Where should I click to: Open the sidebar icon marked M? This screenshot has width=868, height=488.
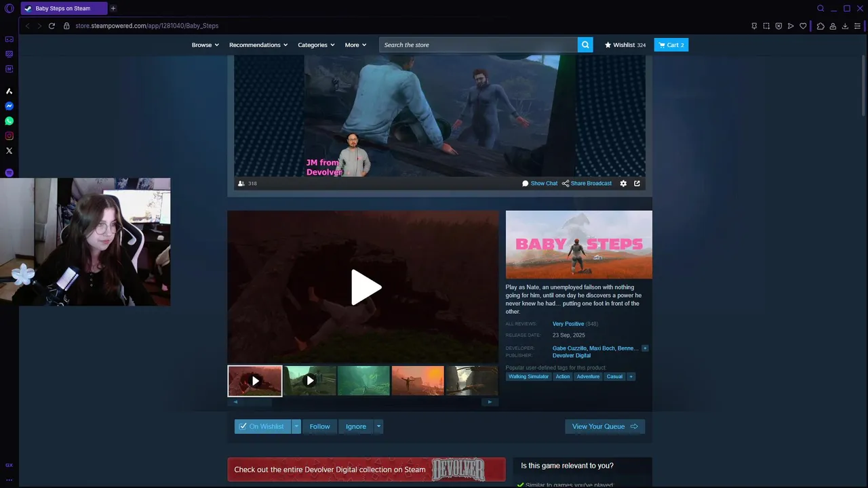[9, 68]
